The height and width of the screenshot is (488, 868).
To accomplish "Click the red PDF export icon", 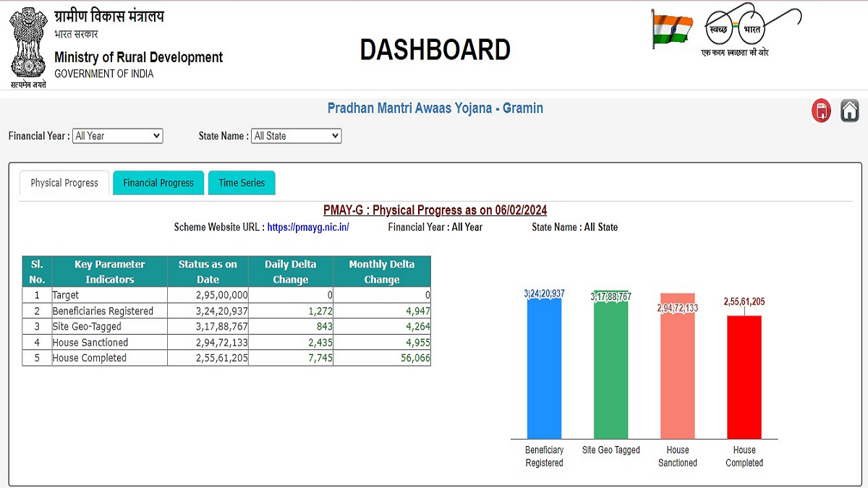I will [821, 111].
